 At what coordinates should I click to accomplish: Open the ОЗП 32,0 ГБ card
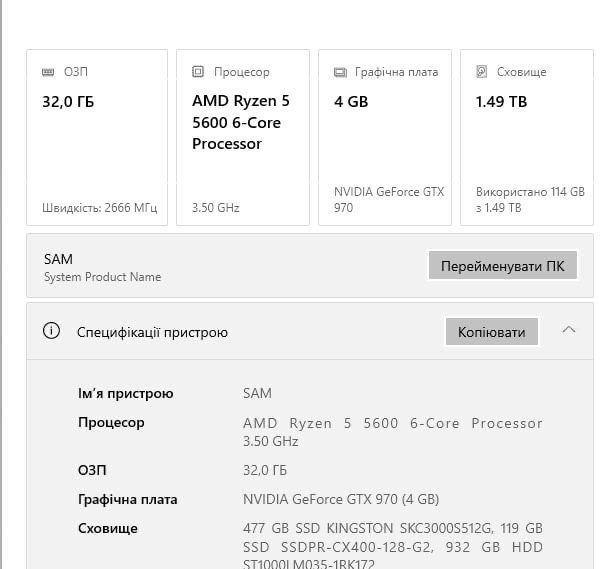[97, 138]
